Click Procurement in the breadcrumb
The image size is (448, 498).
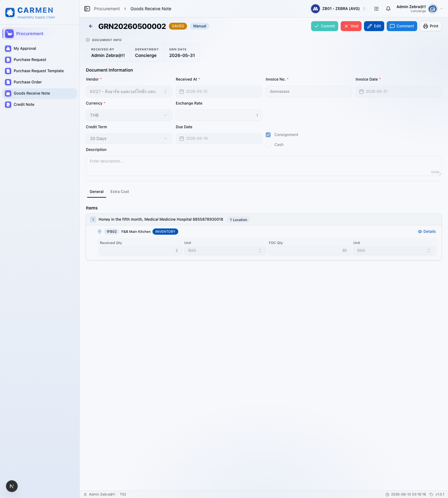point(107,9)
